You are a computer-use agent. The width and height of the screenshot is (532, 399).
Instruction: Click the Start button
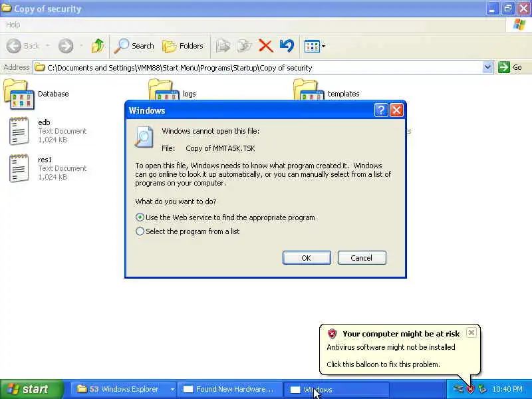pyautogui.click(x=31, y=389)
